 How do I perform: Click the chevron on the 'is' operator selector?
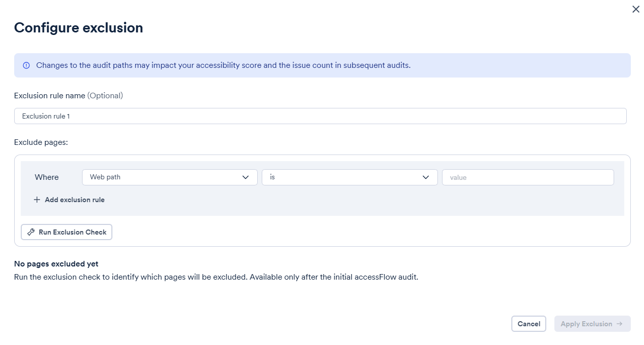(x=426, y=177)
